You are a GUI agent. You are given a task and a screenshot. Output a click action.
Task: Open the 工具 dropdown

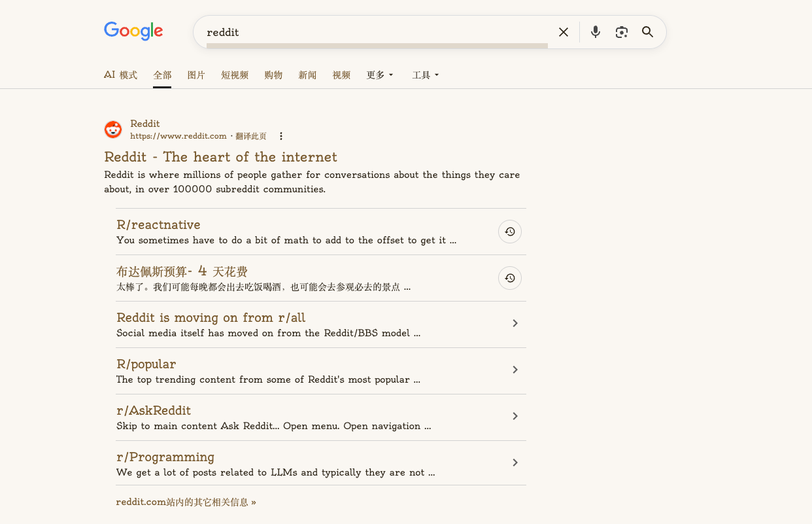(426, 75)
